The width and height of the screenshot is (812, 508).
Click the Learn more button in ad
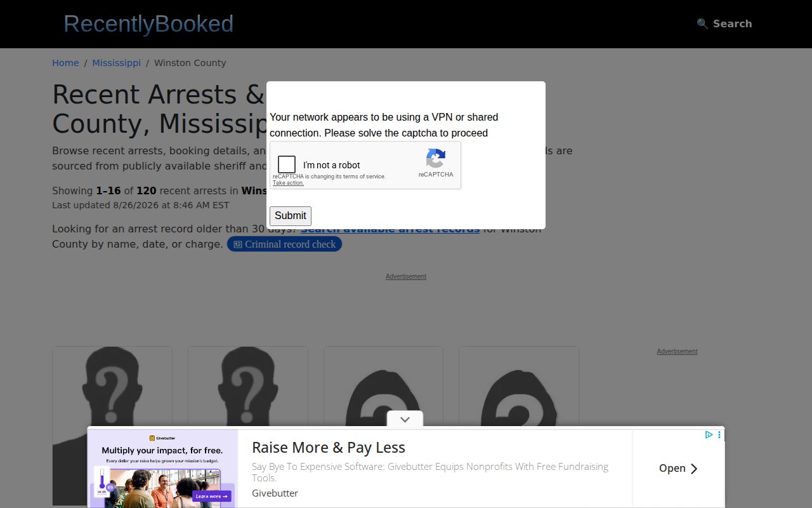pos(212,496)
